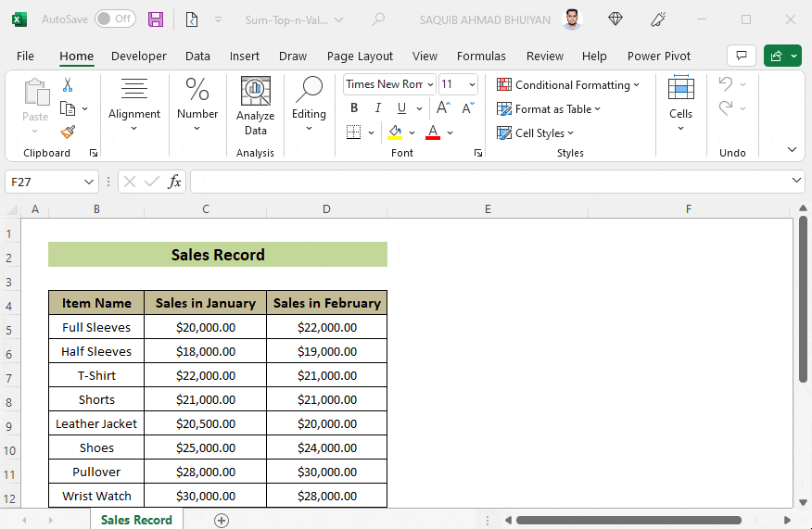Click the Search magnifier in title bar
This screenshot has height=529, width=812.
378,19
